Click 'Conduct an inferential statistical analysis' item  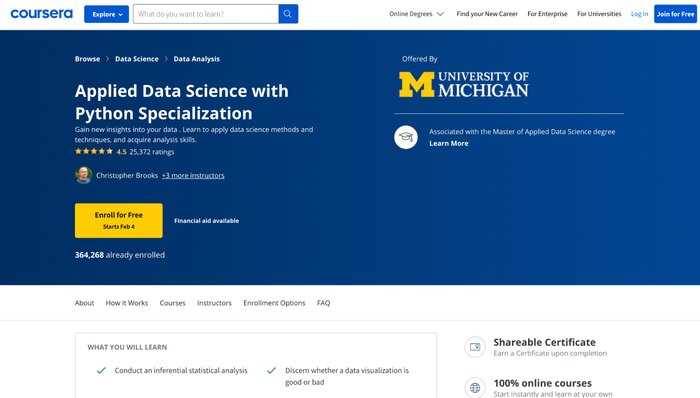tap(181, 370)
